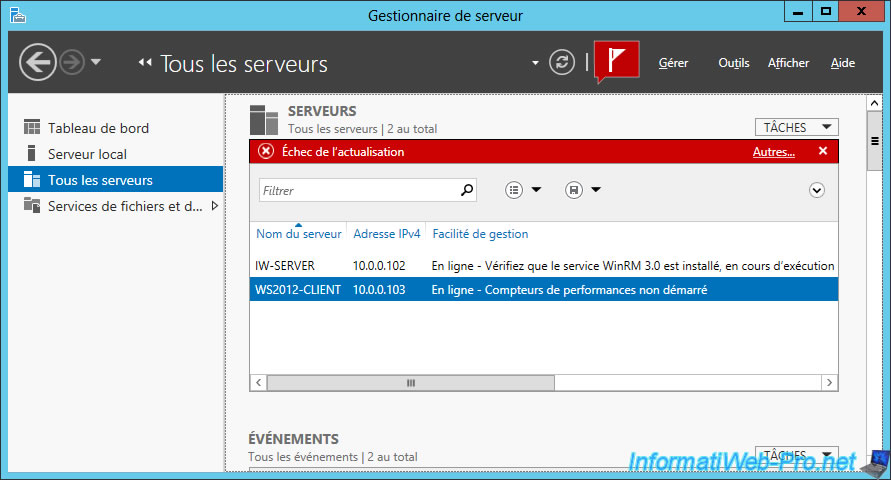Open the save query dropdown arrow

(596, 190)
